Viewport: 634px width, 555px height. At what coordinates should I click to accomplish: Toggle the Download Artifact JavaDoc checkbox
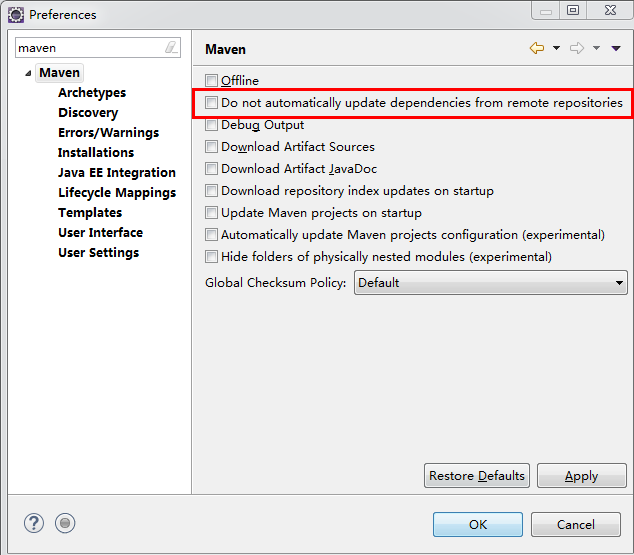tap(211, 168)
